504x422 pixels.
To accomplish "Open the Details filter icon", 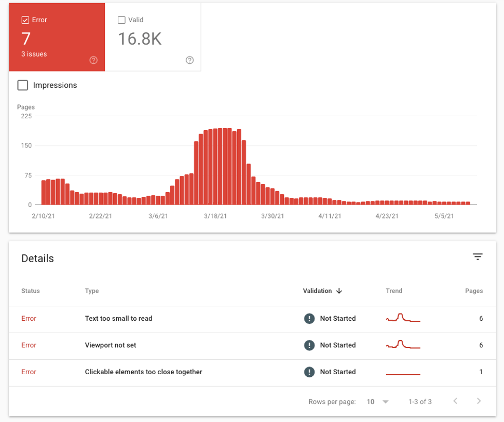I will tap(478, 257).
